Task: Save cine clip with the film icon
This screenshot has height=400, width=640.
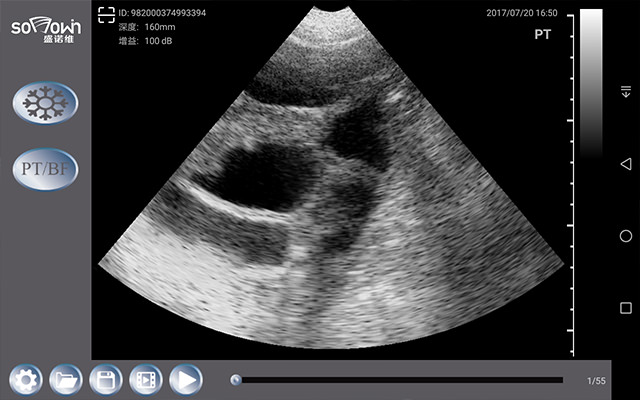Action: click(145, 380)
